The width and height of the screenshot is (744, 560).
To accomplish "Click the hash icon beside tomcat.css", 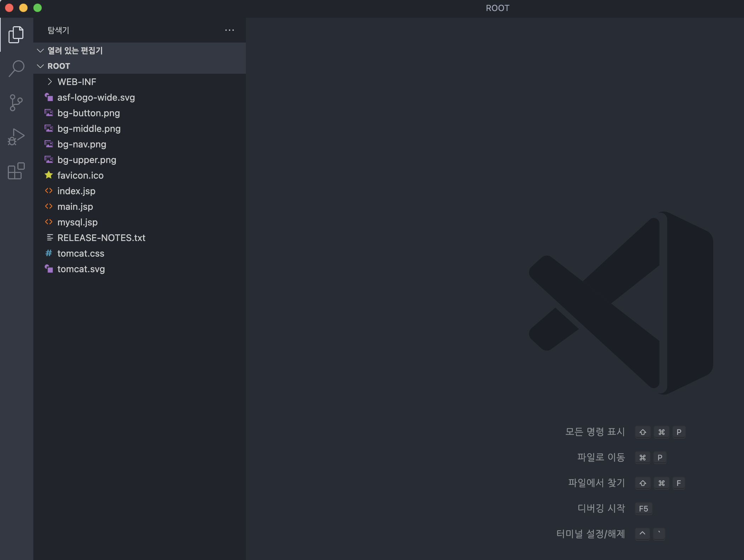I will click(x=49, y=253).
